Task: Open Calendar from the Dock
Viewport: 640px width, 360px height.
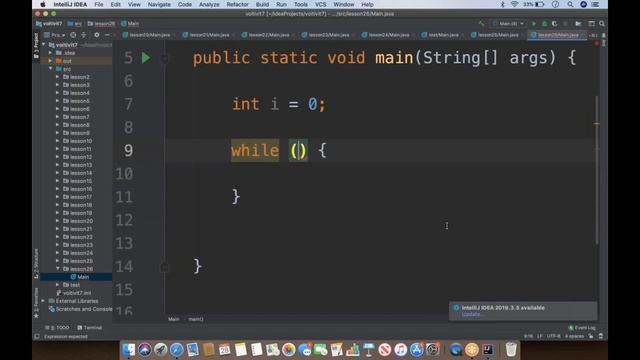Action: 224,349
